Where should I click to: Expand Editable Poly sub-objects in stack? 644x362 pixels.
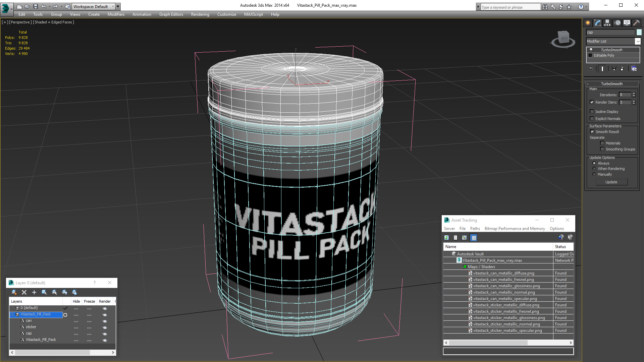point(590,55)
